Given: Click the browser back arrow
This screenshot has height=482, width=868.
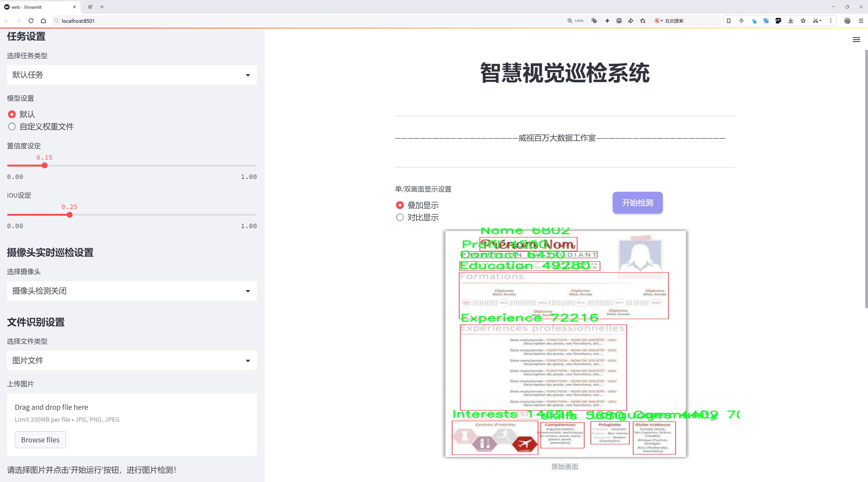Looking at the screenshot, I should pyautogui.click(x=6, y=21).
